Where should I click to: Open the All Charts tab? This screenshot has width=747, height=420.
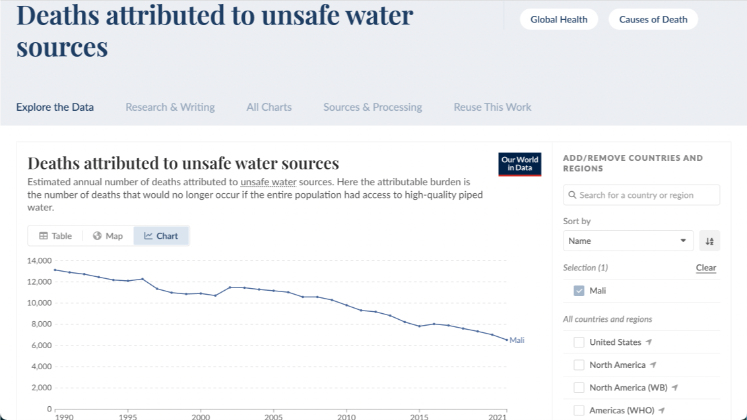pyautogui.click(x=269, y=107)
